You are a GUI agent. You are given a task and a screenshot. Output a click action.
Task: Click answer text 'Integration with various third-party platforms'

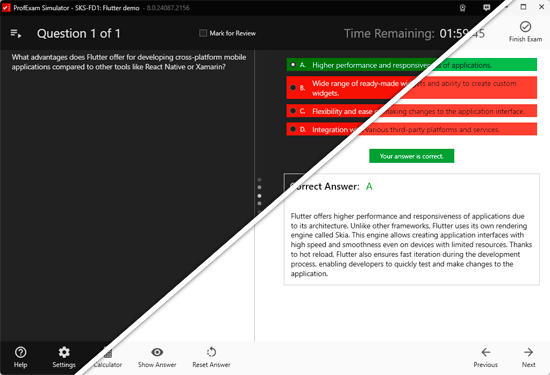click(406, 129)
